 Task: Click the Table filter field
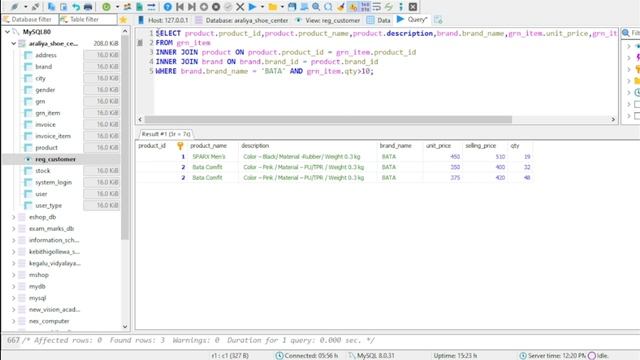[x=88, y=19]
